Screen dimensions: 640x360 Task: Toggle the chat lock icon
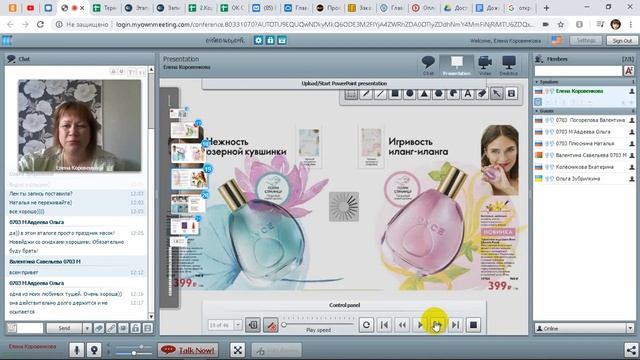[136, 328]
